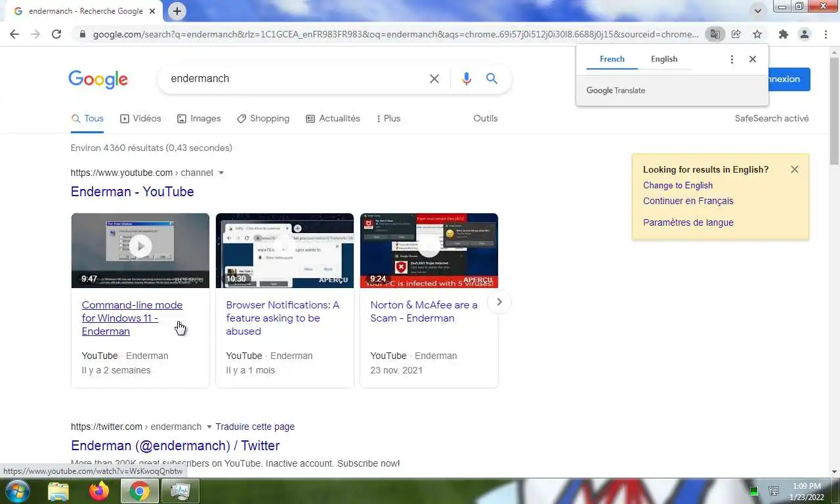Screen dimensions: 840x504
Task: Click the page vertical scrollbar thumb
Action: tap(834, 110)
